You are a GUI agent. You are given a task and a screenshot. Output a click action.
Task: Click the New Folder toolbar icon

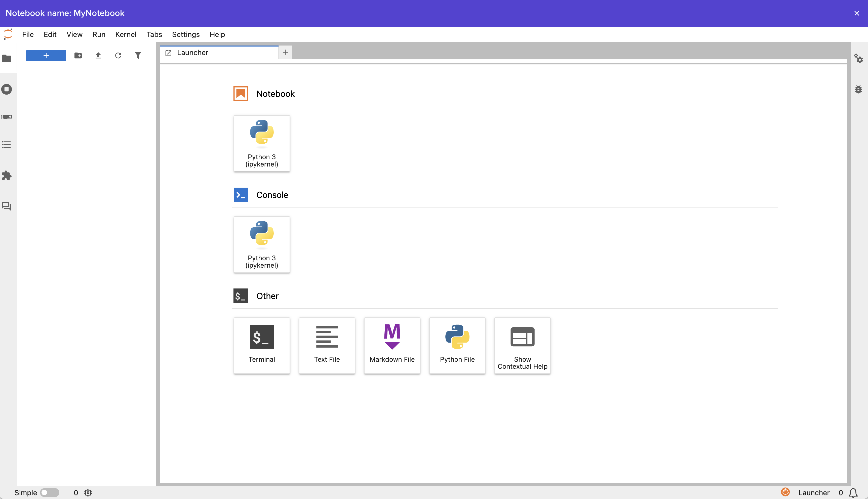pos(78,56)
